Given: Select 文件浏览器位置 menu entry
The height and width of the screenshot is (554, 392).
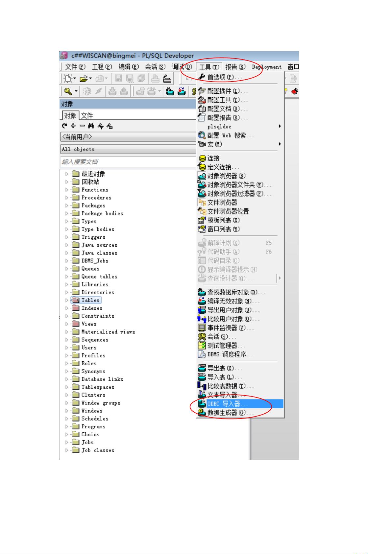Looking at the screenshot, I should [x=240, y=211].
